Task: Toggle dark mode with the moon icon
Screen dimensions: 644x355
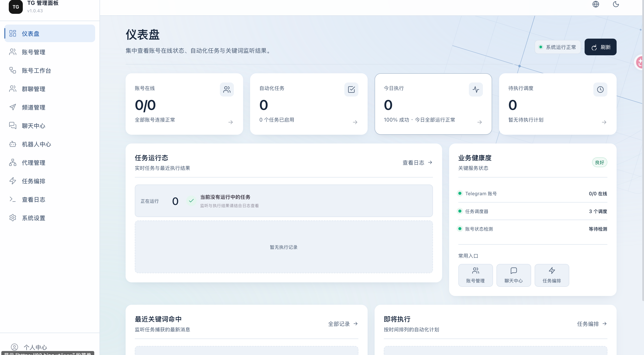Action: [616, 4]
